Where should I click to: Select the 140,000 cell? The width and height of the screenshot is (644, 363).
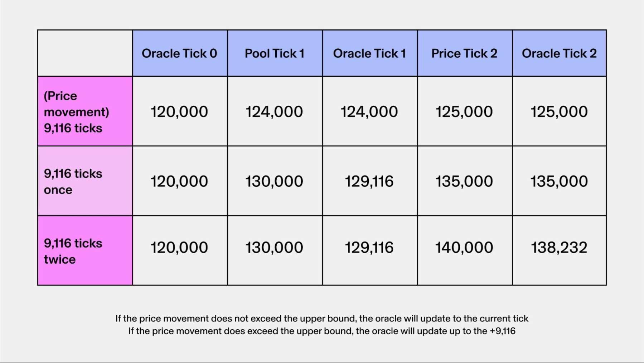[464, 248]
